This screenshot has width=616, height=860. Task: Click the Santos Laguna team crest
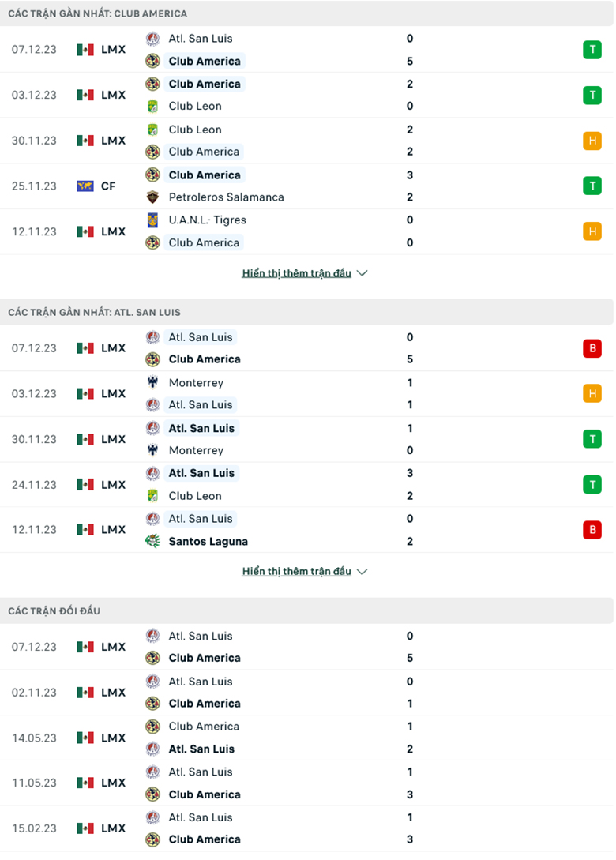coord(152,541)
